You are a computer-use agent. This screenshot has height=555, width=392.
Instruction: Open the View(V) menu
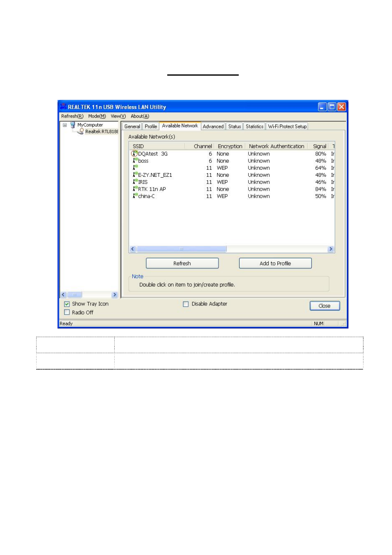pos(118,116)
